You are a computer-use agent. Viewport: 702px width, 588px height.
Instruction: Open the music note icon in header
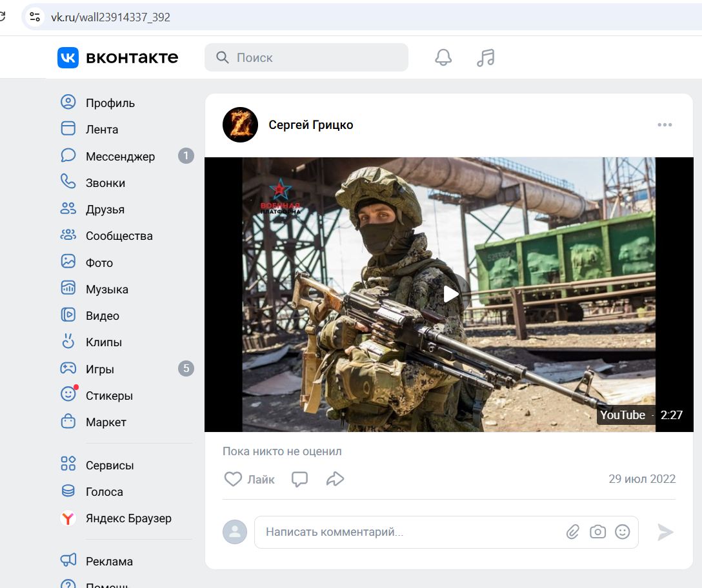(x=485, y=58)
